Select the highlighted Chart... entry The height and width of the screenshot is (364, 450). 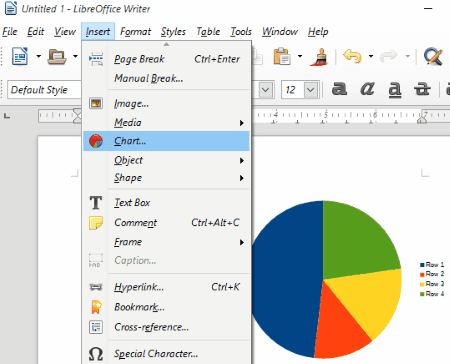(x=166, y=141)
